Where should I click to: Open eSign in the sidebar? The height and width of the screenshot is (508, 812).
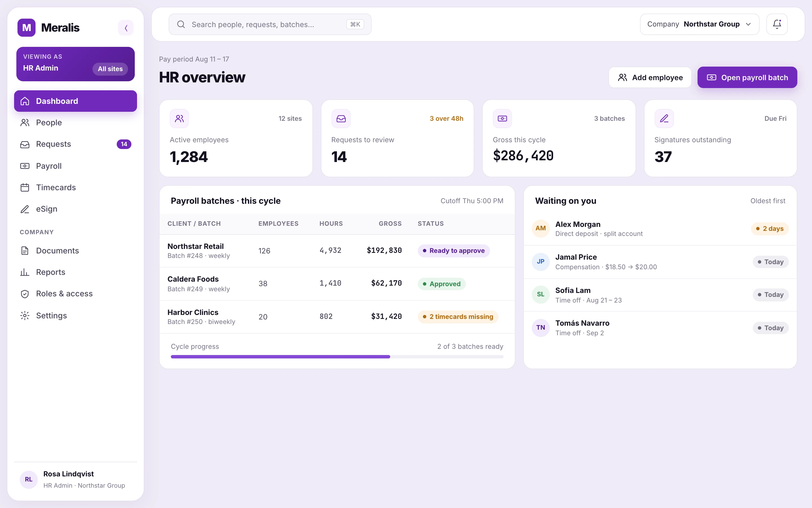(76, 209)
